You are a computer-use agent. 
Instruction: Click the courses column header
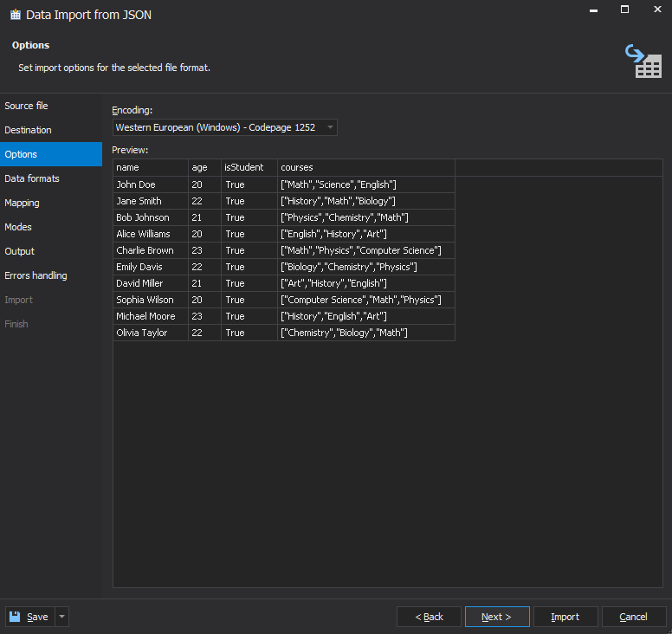coord(366,167)
